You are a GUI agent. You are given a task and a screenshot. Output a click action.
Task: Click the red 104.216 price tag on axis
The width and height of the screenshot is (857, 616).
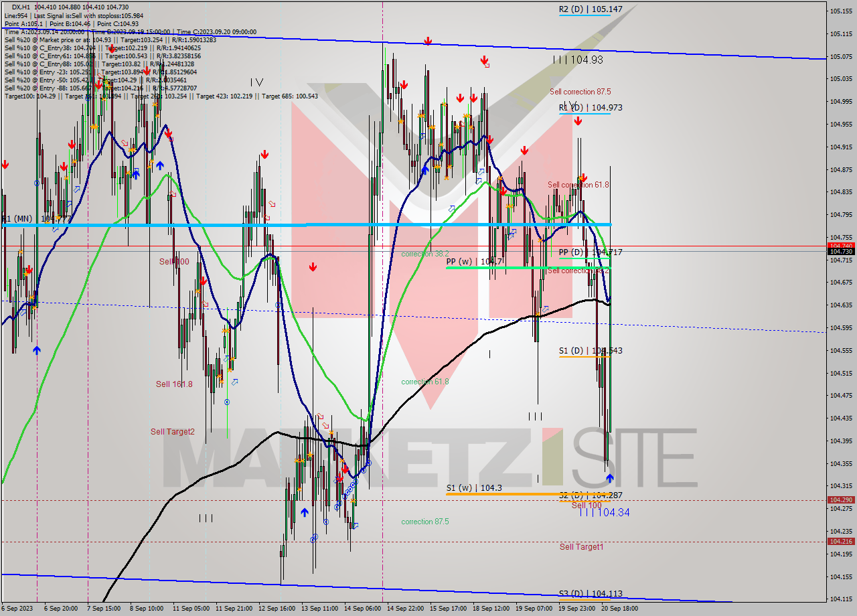point(840,542)
